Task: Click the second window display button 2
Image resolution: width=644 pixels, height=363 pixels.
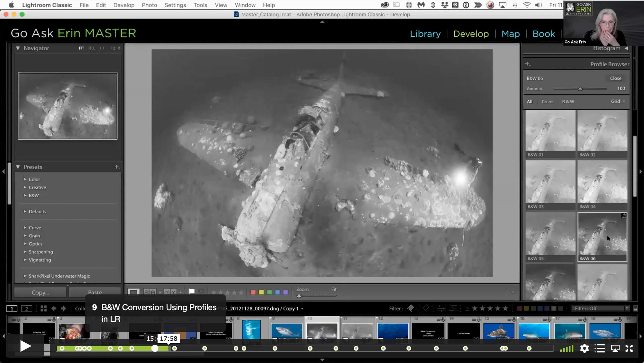Action: pyautogui.click(x=27, y=308)
